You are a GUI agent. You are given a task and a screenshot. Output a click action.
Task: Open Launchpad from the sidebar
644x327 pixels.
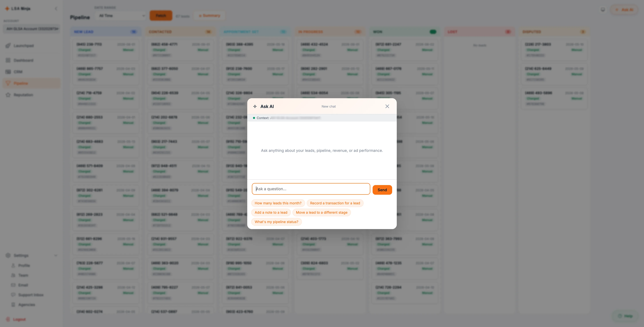pyautogui.click(x=31, y=46)
